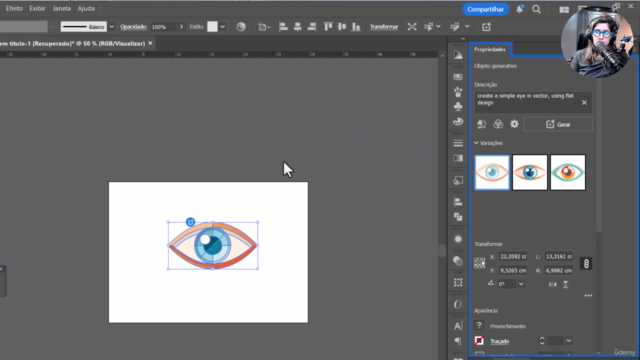Viewport: 640px width, 360px height.
Task: Select the second dark-blue eye variation
Action: [x=530, y=172]
